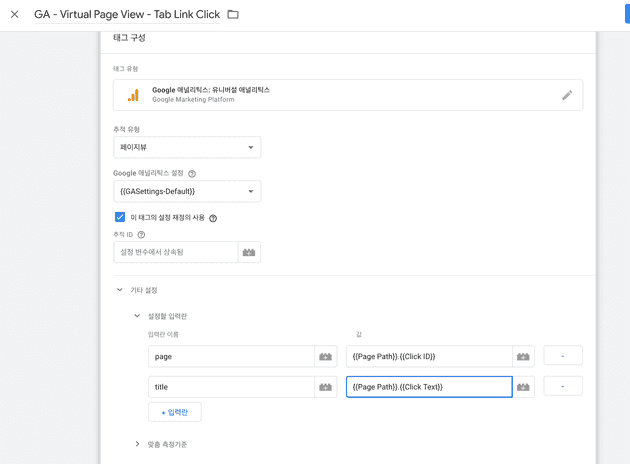Viewport: 630px width, 464px height.
Task: Click the pencil edit icon for tag type
Action: point(567,95)
